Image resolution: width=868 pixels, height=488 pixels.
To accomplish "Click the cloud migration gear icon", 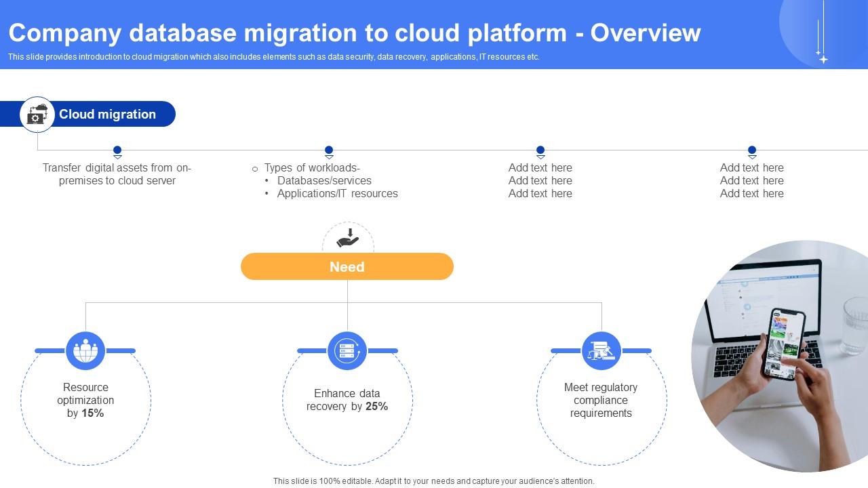I will point(37,114).
